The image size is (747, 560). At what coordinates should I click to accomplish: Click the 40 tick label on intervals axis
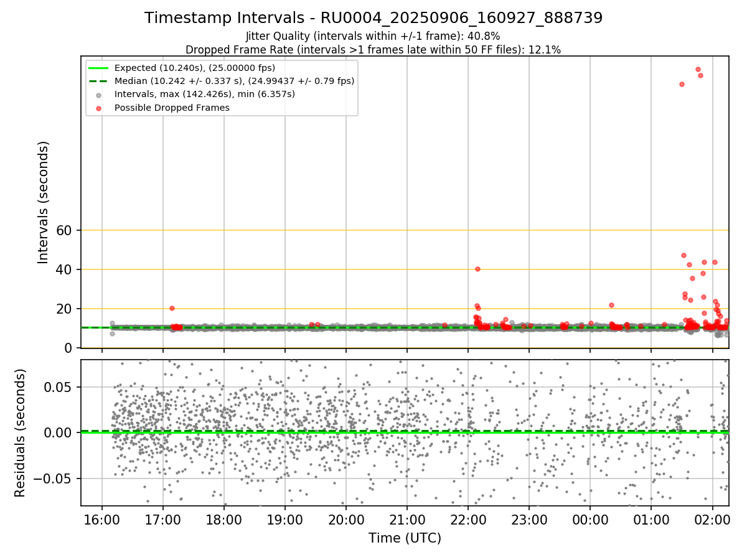pyautogui.click(x=65, y=270)
